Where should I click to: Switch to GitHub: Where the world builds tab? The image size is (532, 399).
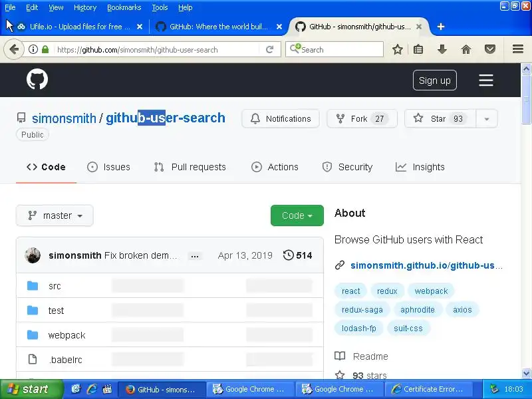coord(217,27)
